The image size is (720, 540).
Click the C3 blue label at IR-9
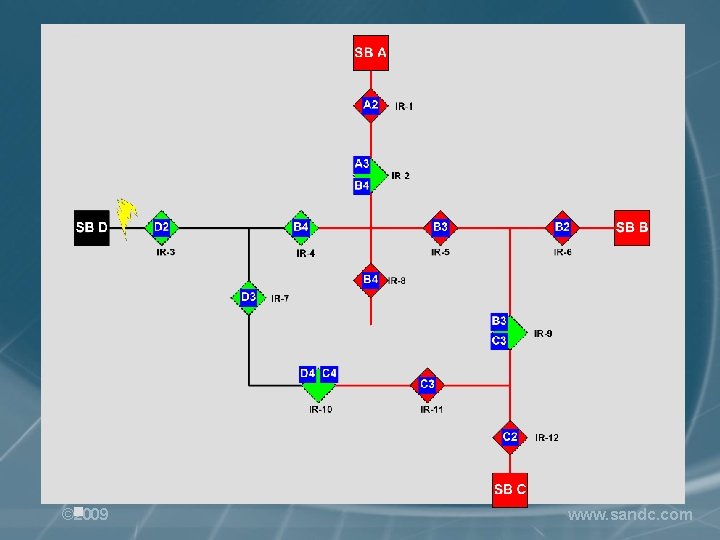click(x=499, y=342)
